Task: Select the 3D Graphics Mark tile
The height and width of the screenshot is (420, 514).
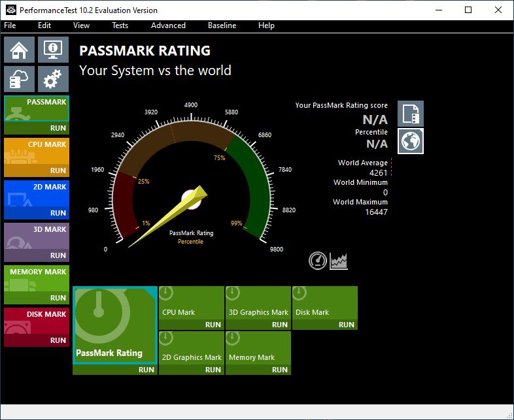Action: click(x=258, y=303)
